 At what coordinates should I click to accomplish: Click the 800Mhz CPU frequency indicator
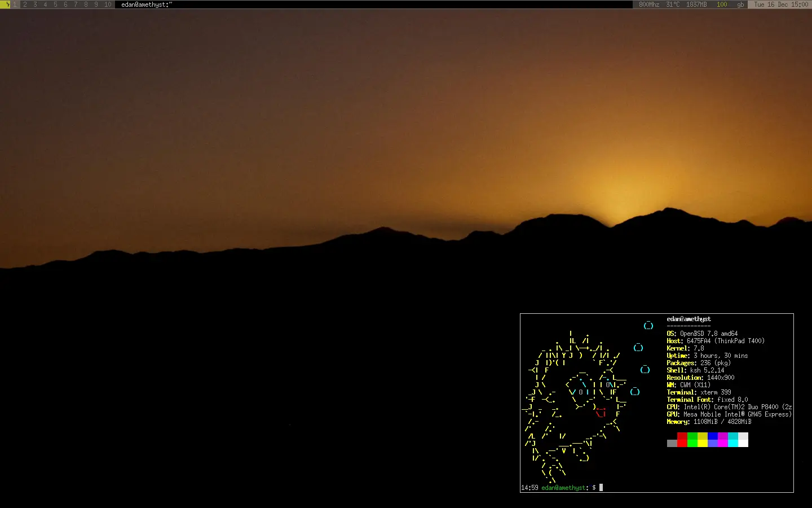(648, 5)
